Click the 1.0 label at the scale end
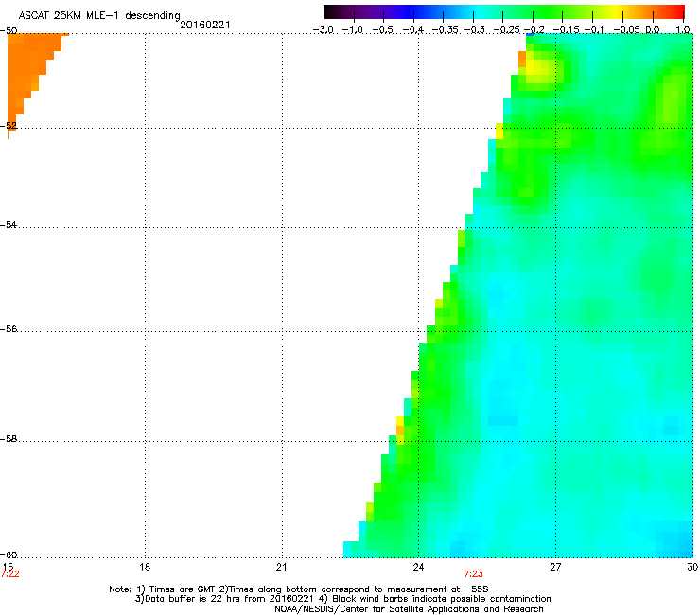This screenshot has width=700, height=615. tap(683, 30)
